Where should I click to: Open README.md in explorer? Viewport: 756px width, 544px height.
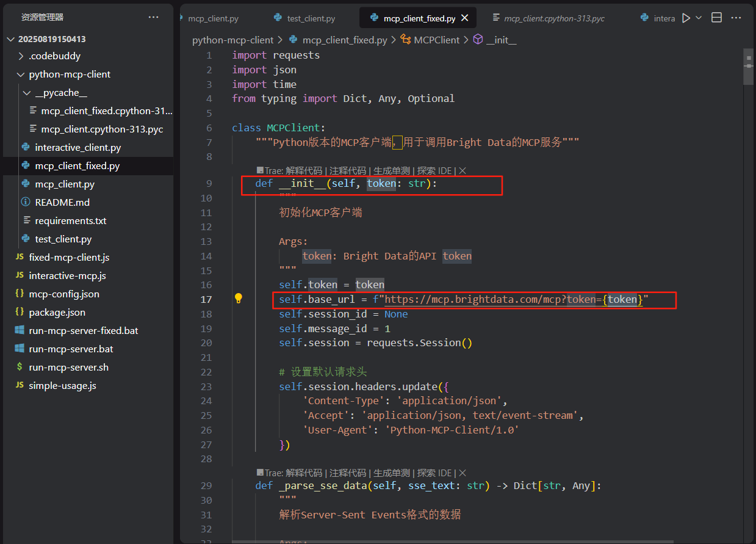pyautogui.click(x=62, y=203)
